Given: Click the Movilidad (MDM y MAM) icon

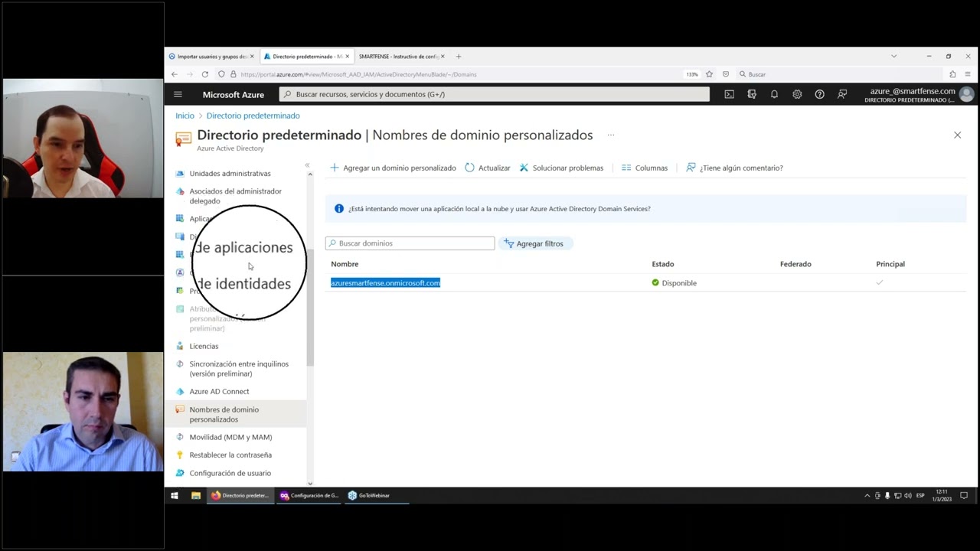Looking at the screenshot, I should pyautogui.click(x=180, y=437).
